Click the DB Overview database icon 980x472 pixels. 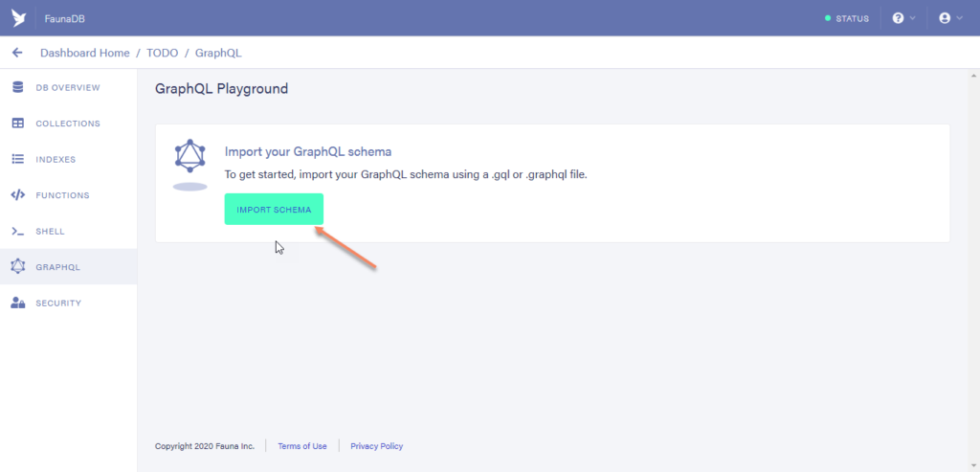[18, 87]
